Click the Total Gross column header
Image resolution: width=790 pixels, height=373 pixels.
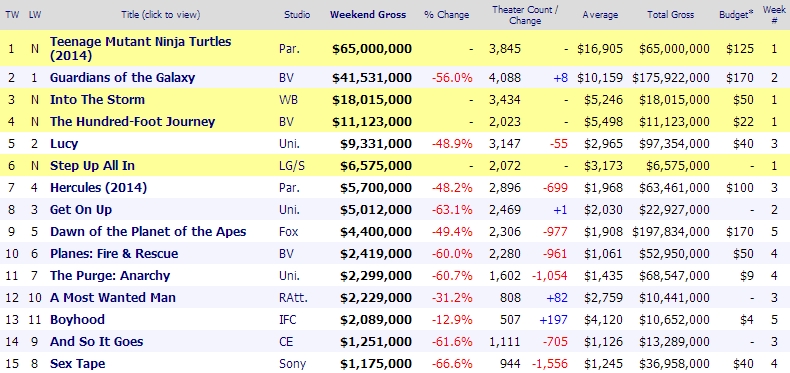coord(671,15)
